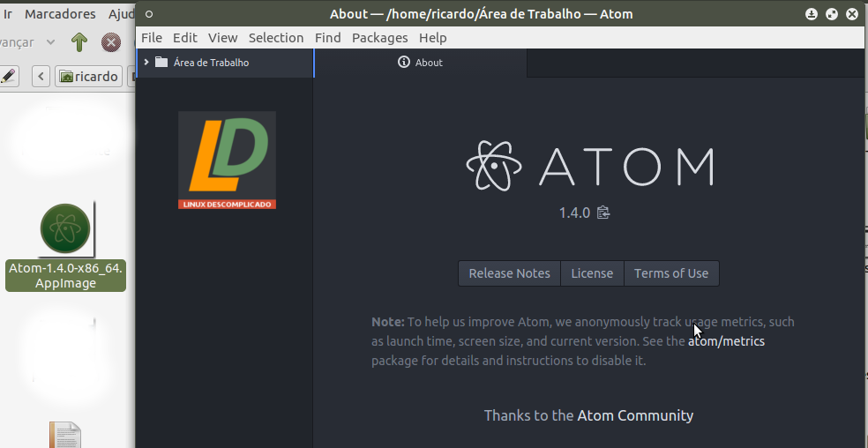Viewport: 868px width, 448px height.
Task: Select the Atom-1.4.0-x86_64.AppImage file name label
Action: [66, 276]
